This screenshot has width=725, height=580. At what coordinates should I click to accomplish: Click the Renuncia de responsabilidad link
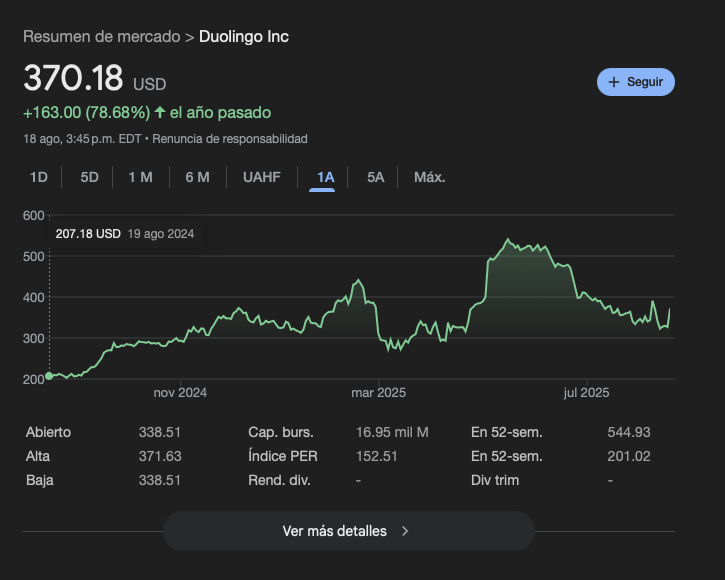tap(230, 139)
